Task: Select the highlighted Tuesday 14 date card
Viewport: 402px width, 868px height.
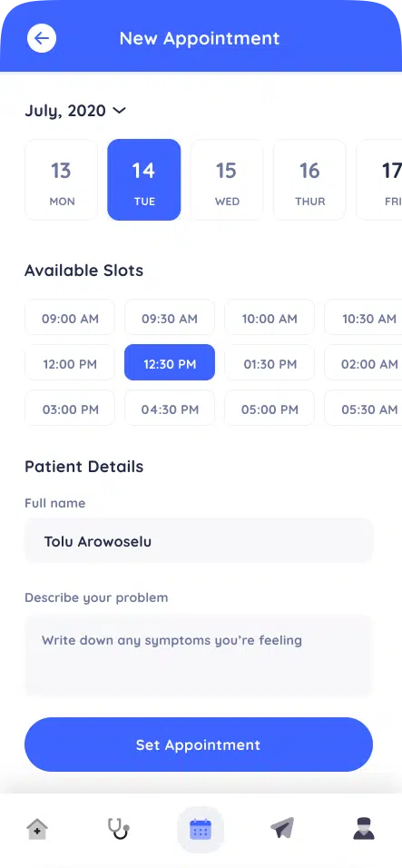Action: coord(143,180)
